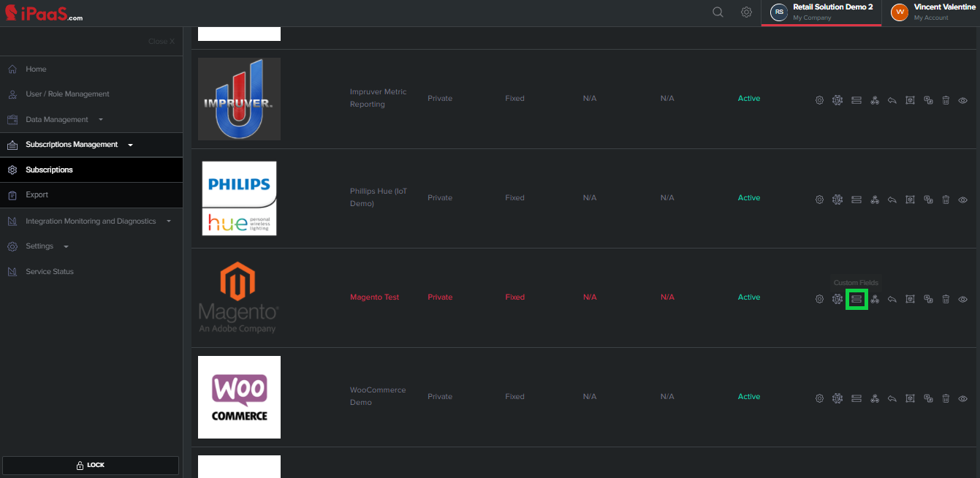Image resolution: width=980 pixels, height=478 pixels.
Task: Click the chip-gear icon in Magento Test row
Action: [837, 299]
